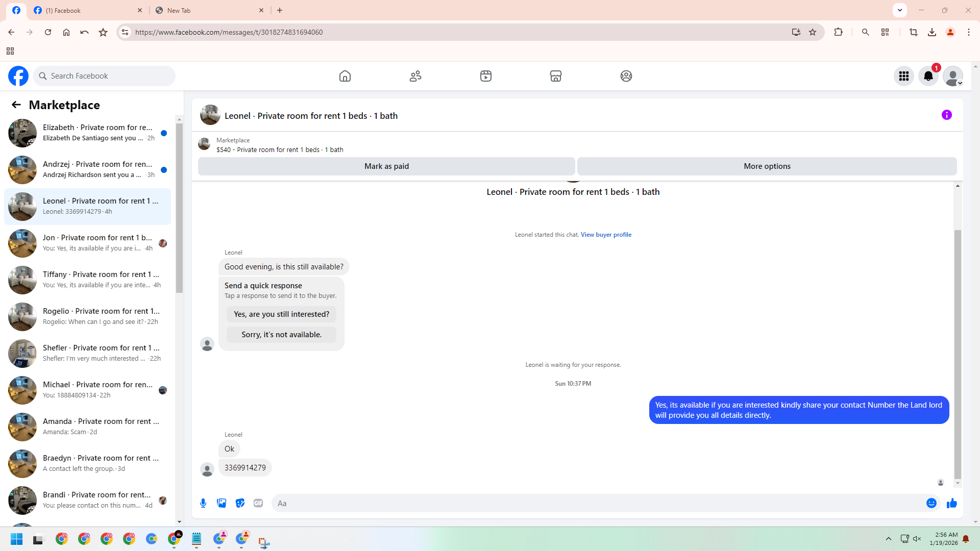Open Braedyn private room conversation
Image resolution: width=980 pixels, height=551 pixels.
coord(88,463)
